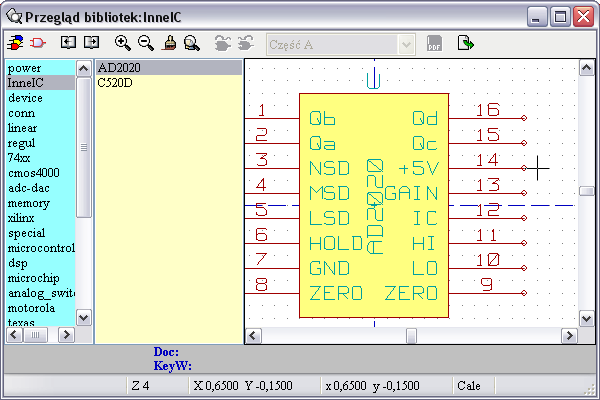This screenshot has height=400, width=600.
Task: Export the component to the schematic
Action: click(465, 43)
